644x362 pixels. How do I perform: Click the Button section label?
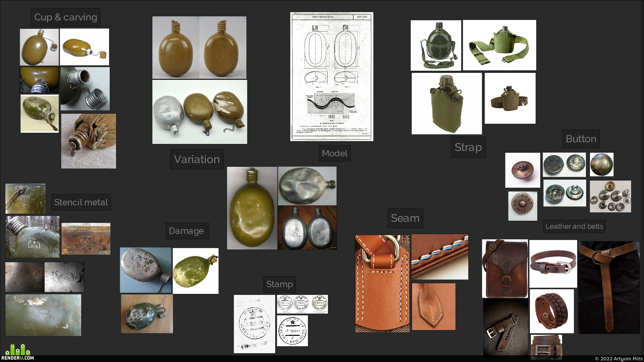(581, 139)
